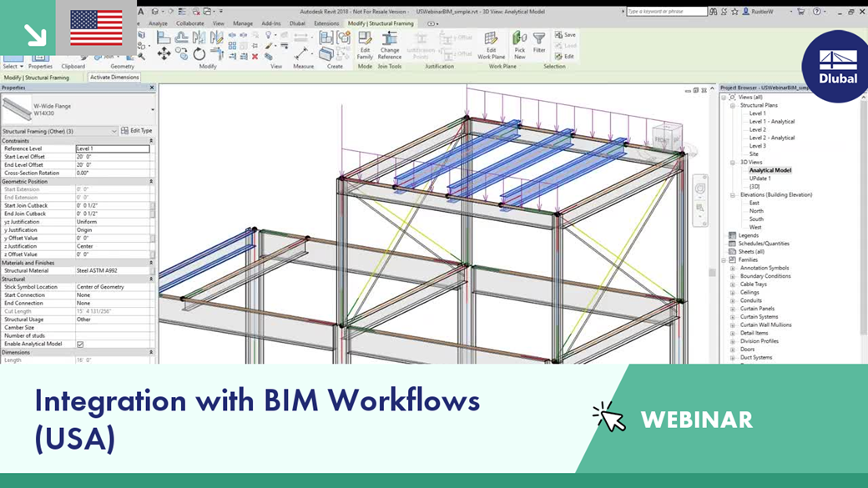The image size is (868, 488).
Task: Open the Add-Ins ribbon tab
Action: coord(270,24)
